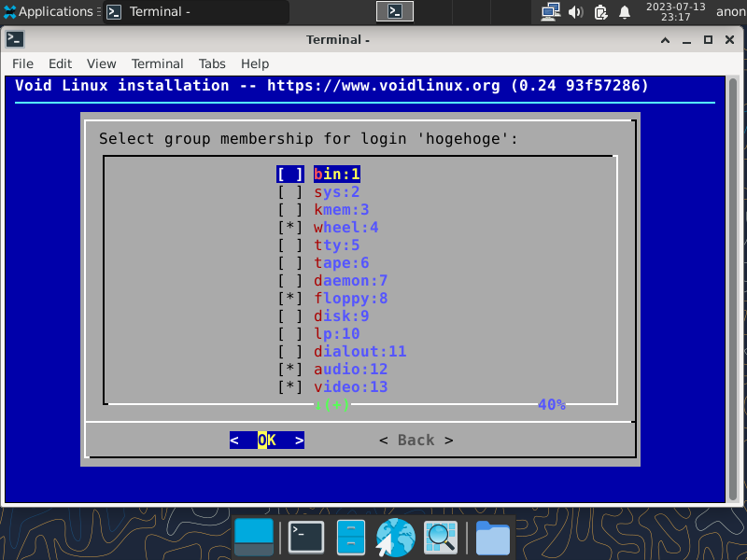Open Application Finder magnifier dock icon
The width and height of the screenshot is (747, 560).
tap(440, 538)
